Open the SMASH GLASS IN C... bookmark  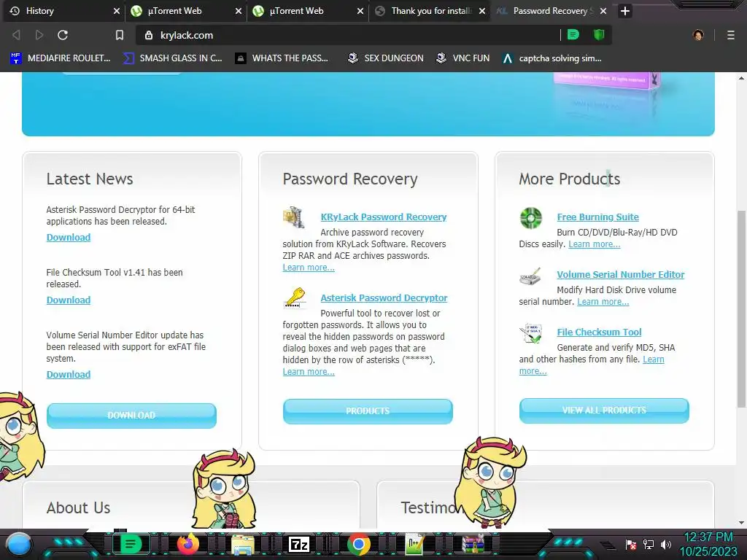[172, 58]
